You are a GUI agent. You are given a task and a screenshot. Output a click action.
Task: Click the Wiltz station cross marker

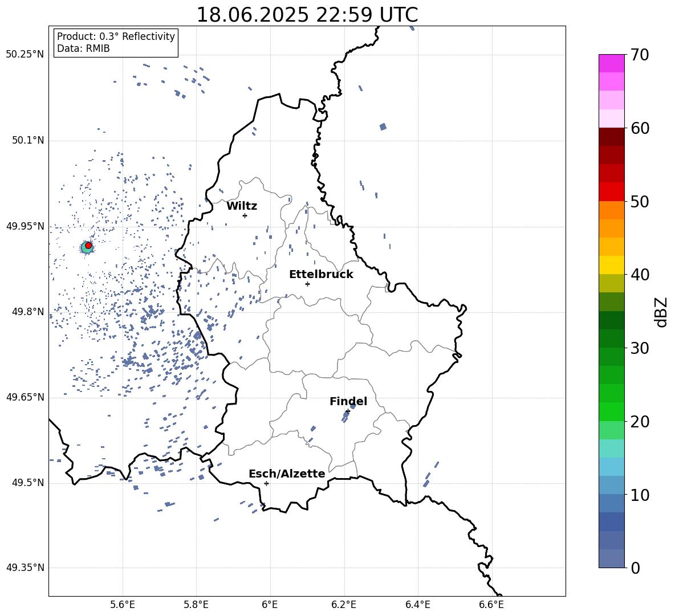pyautogui.click(x=245, y=215)
